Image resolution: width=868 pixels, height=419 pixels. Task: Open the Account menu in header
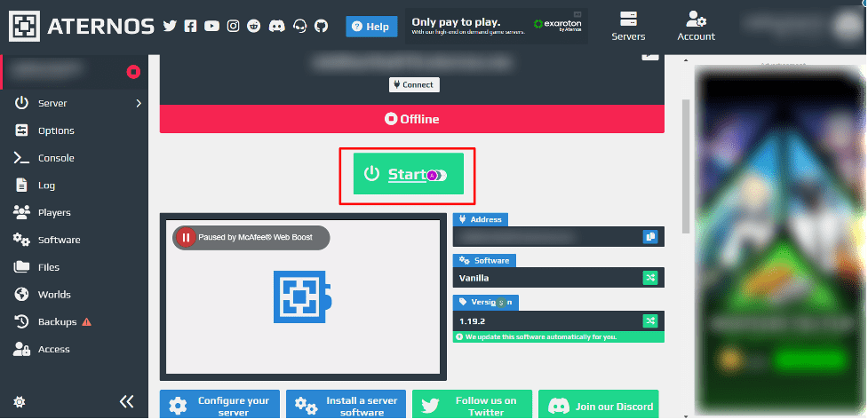(696, 26)
